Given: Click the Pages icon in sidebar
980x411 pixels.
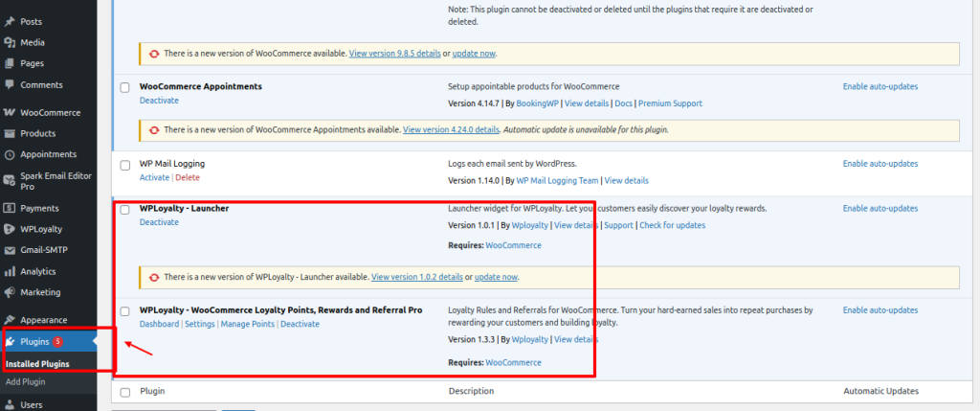Looking at the screenshot, I should pyautogui.click(x=10, y=64).
